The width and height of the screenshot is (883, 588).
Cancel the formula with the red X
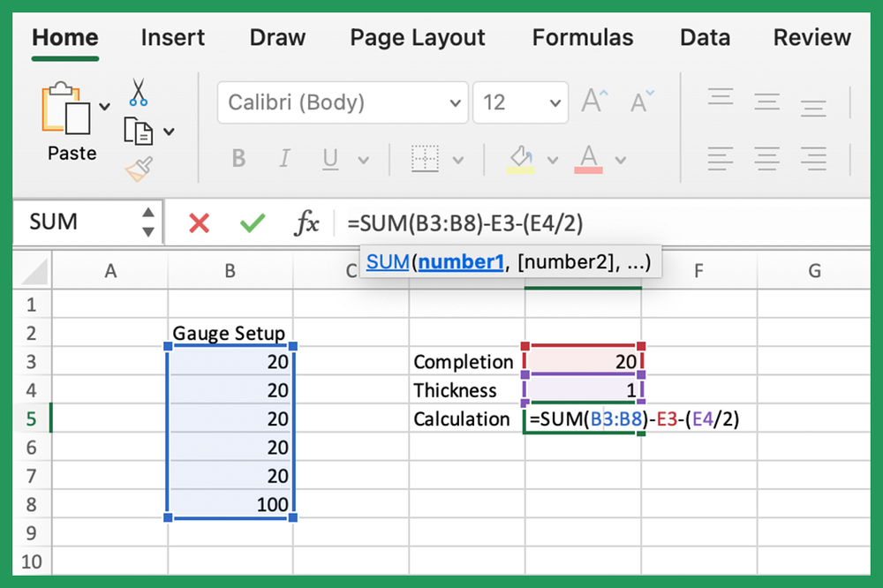(198, 222)
